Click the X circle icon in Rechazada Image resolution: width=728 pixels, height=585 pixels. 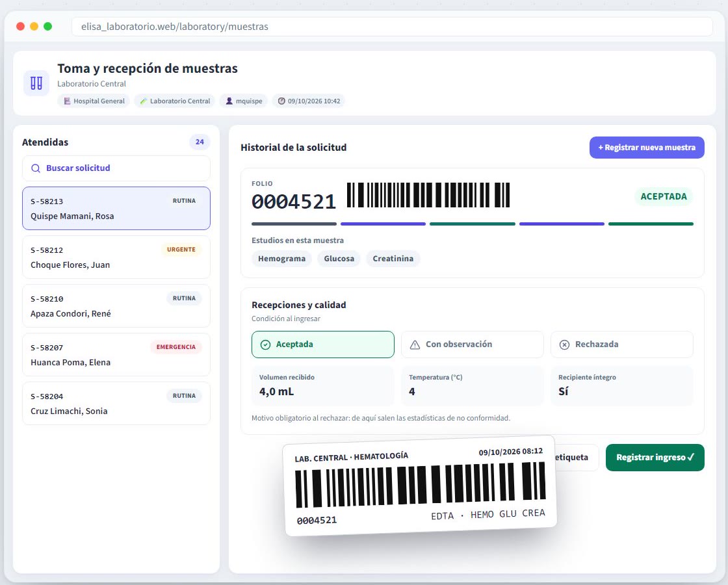[x=564, y=344]
